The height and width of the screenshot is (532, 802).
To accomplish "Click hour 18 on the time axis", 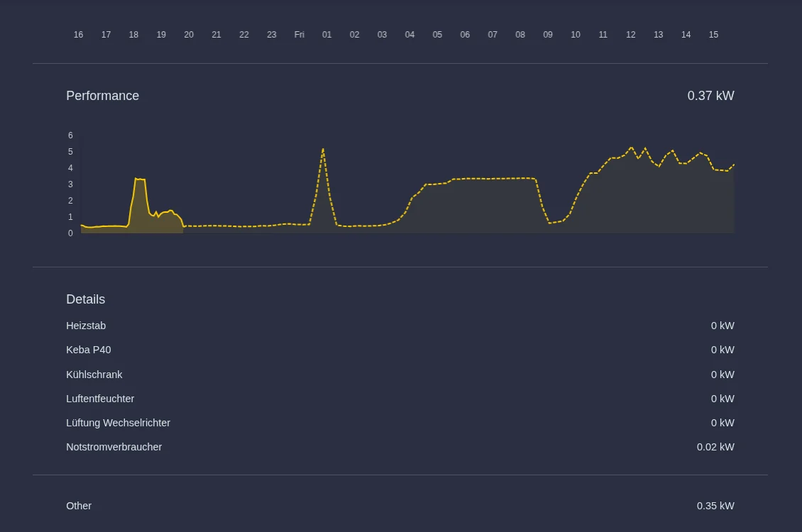I will (133, 34).
